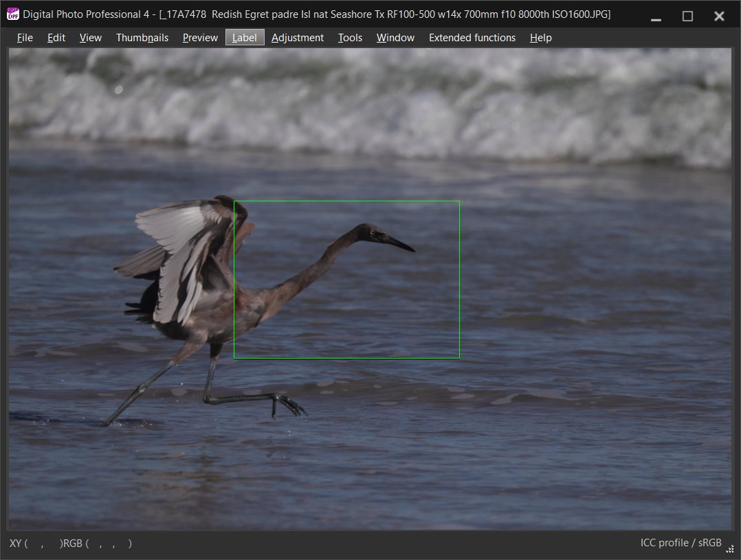
Task: Select the highlighted Label menu
Action: [x=245, y=38]
